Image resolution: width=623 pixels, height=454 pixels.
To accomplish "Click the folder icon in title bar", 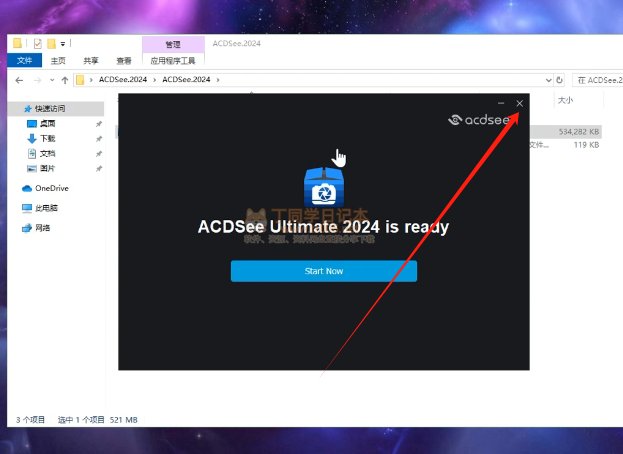I will [x=17, y=43].
